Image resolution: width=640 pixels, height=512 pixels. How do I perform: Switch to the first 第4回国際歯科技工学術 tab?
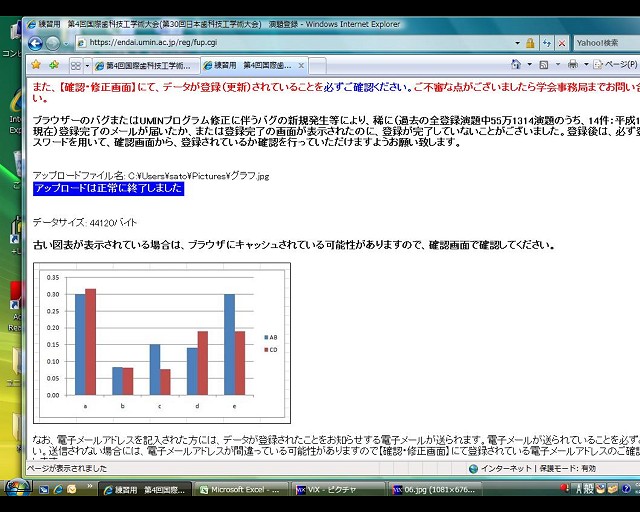pyautogui.click(x=146, y=66)
